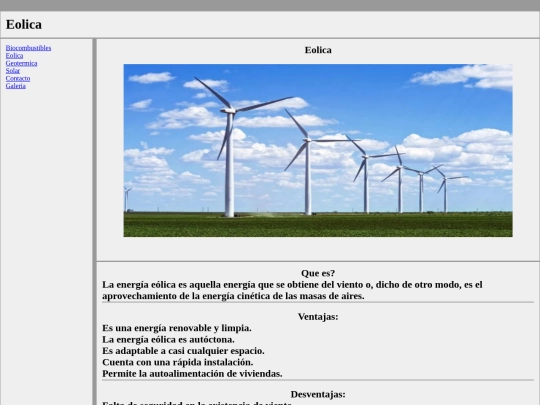
Task: Click 'Permite la autoalimentación de viviendas.'
Action: click(x=192, y=373)
